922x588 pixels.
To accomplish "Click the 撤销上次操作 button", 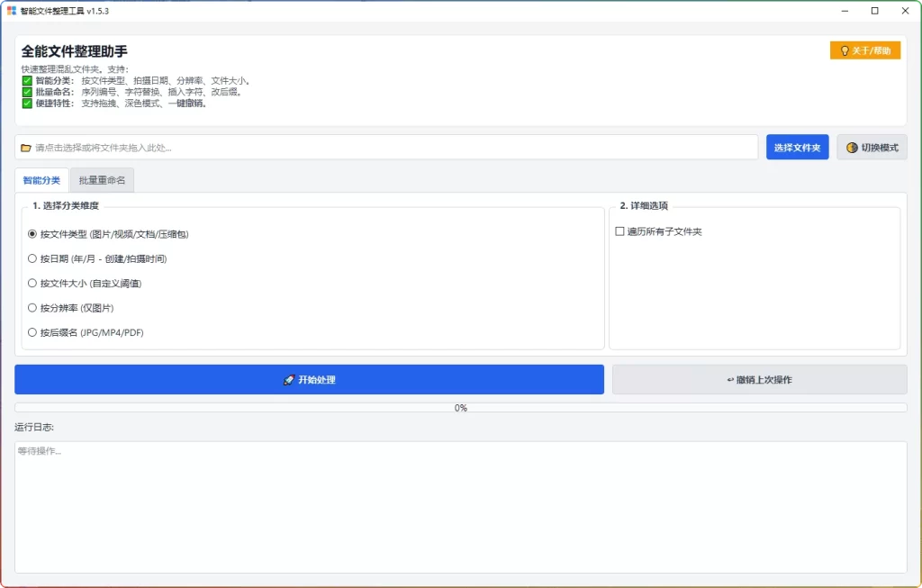I will pos(759,379).
